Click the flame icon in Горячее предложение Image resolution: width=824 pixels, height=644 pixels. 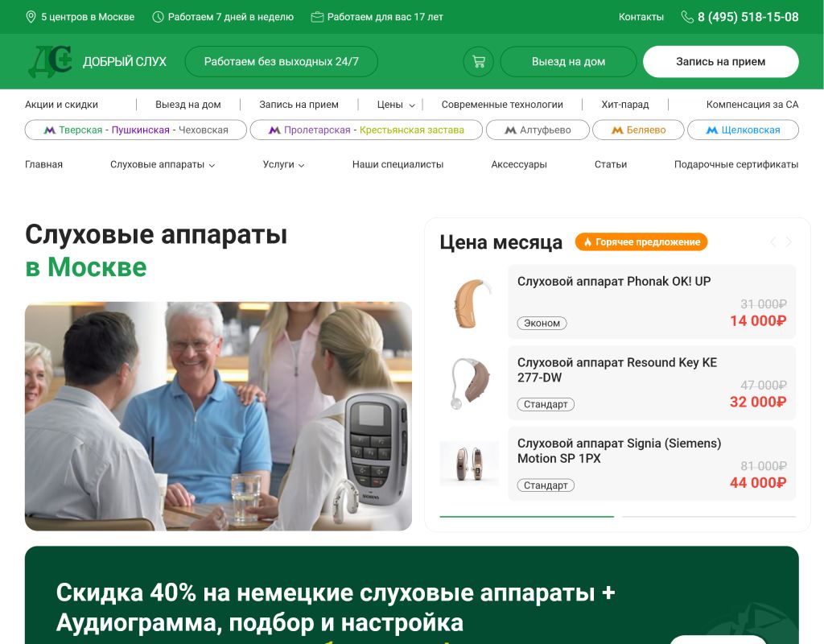(x=587, y=242)
